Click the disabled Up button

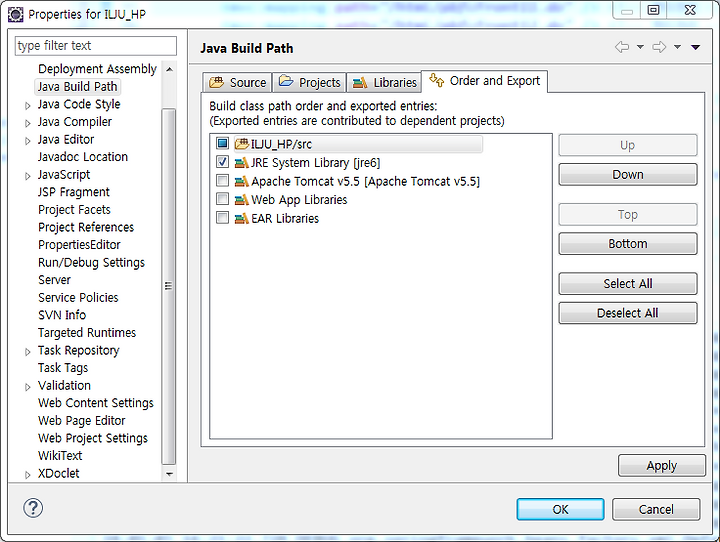[628, 145]
